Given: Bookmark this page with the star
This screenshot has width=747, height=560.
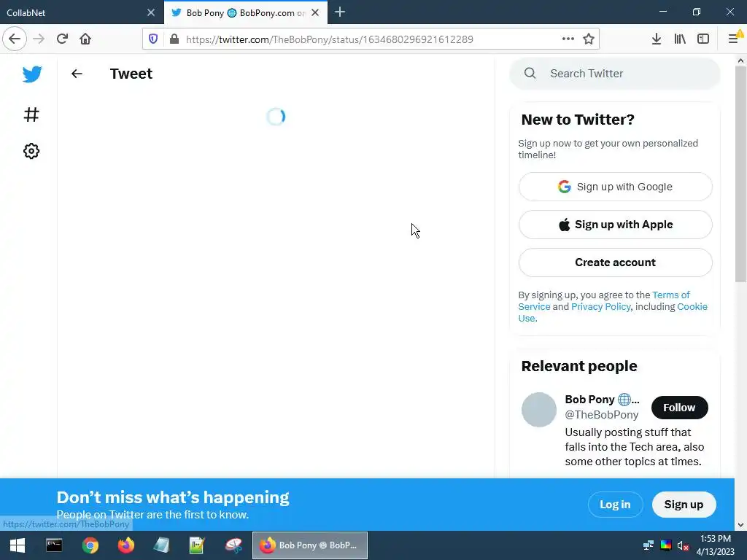Looking at the screenshot, I should 589,39.
